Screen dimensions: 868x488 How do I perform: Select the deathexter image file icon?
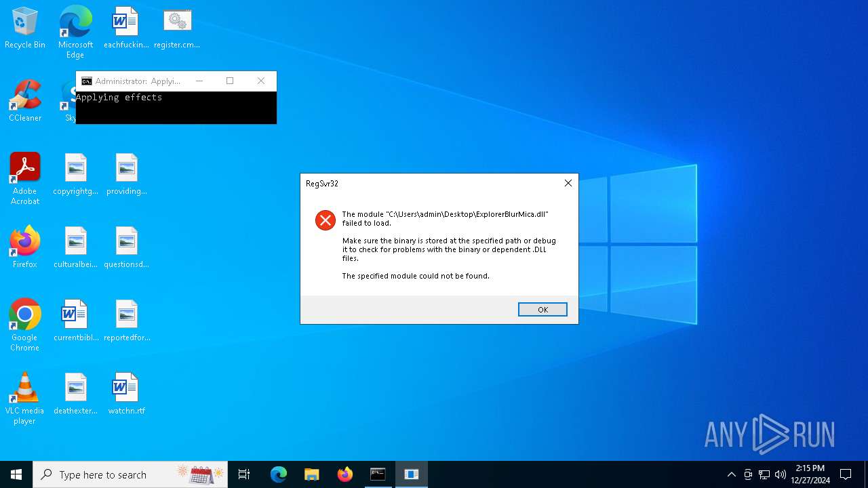75,394
